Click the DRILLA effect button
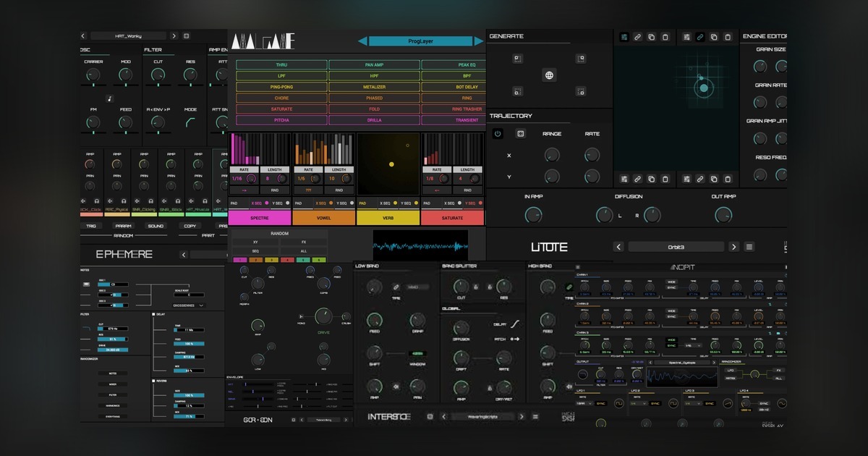Viewport: 868px width, 456px height. [374, 120]
